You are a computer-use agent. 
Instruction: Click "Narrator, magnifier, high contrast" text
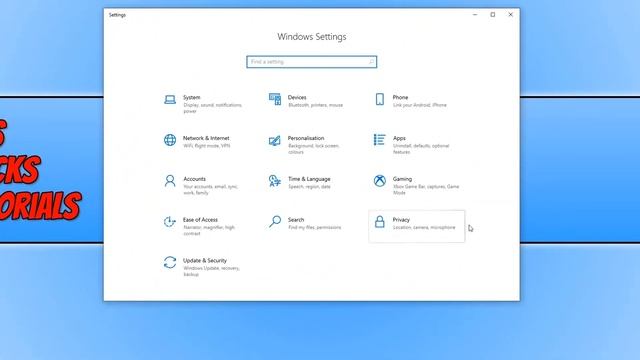click(209, 231)
